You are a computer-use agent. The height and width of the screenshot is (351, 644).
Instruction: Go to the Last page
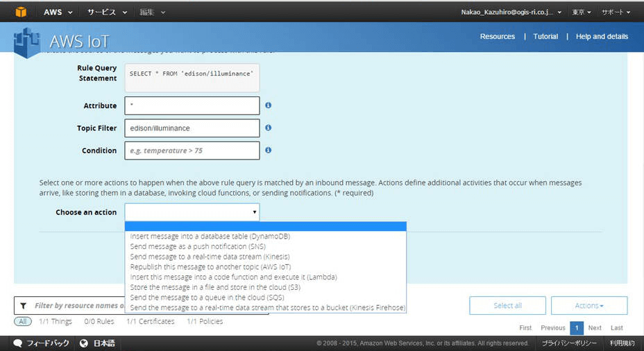pyautogui.click(x=616, y=328)
